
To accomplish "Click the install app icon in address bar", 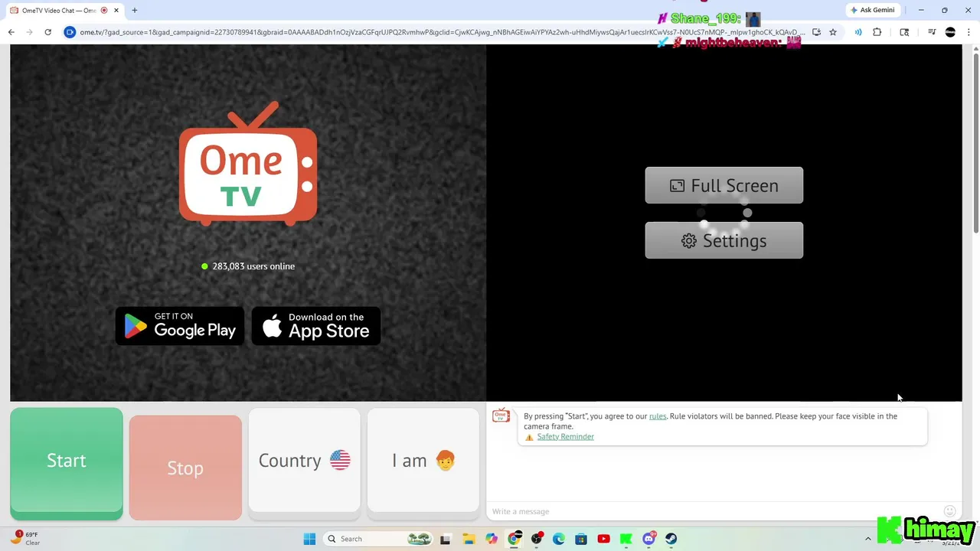I will pyautogui.click(x=816, y=32).
